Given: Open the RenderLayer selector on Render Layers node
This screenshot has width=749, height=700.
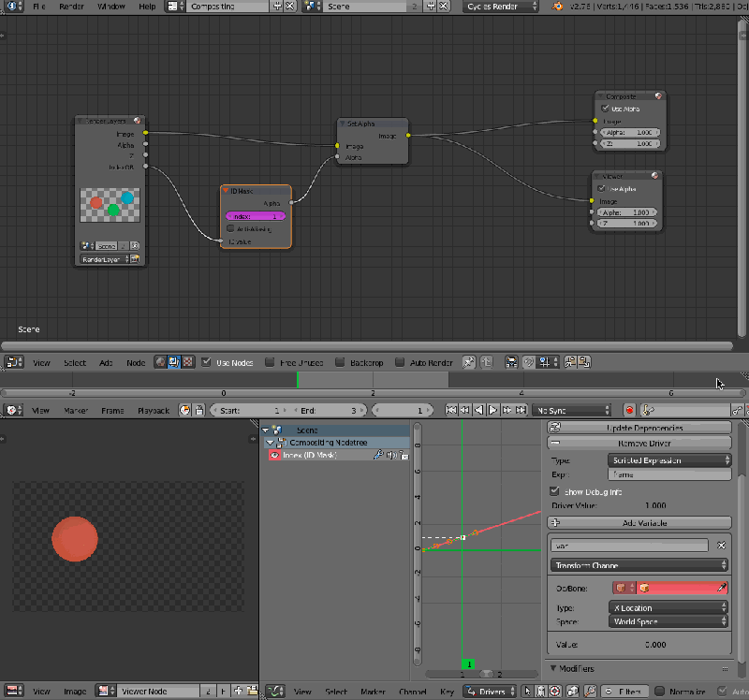Looking at the screenshot, I should [105, 259].
